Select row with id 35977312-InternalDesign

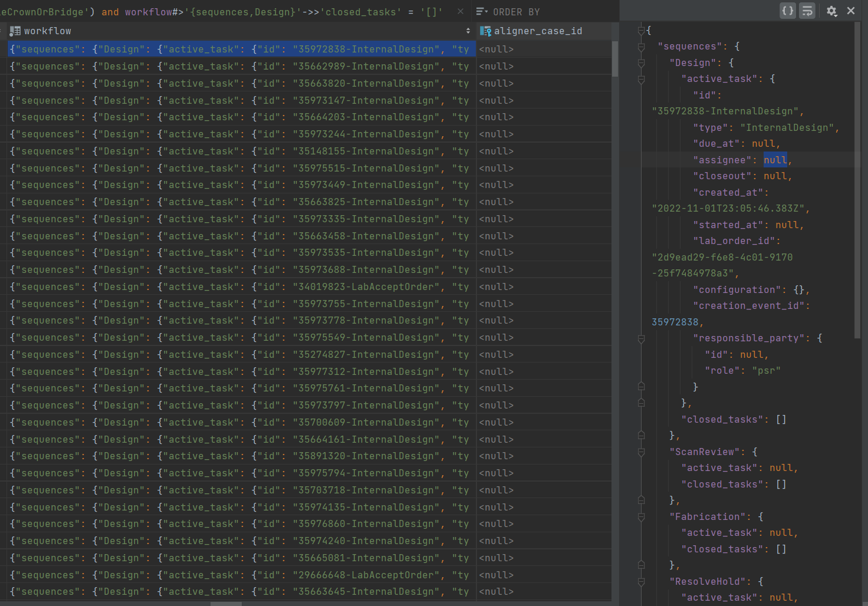242,372
